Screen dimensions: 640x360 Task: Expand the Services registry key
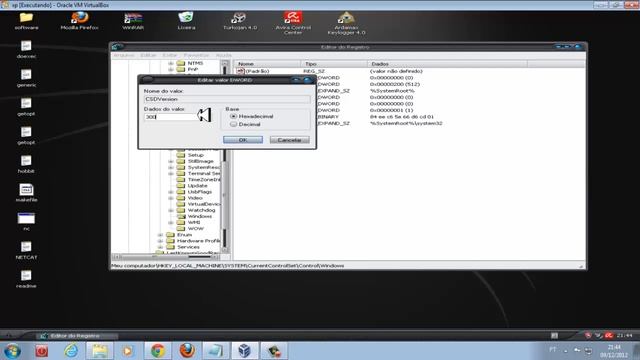point(160,247)
